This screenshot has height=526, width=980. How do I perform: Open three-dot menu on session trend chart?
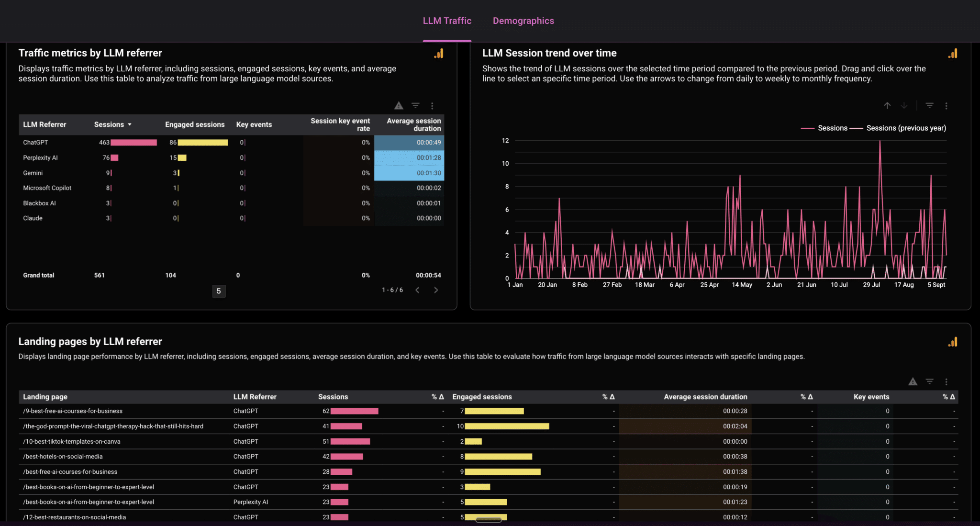946,106
